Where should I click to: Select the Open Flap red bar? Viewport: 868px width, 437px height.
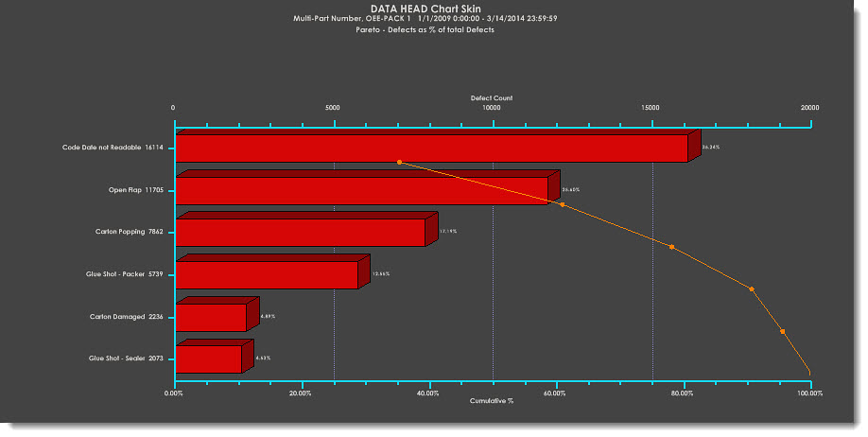click(362, 190)
